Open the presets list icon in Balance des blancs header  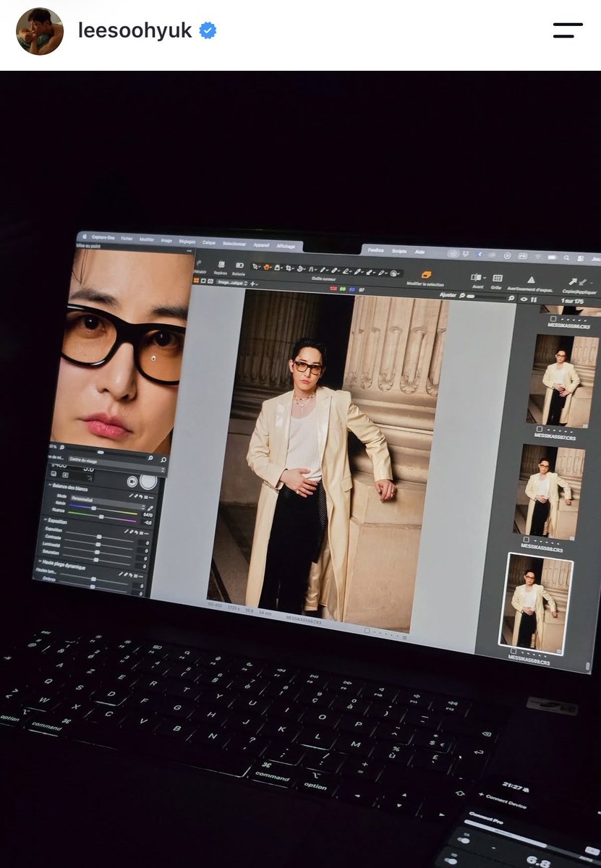tap(146, 497)
